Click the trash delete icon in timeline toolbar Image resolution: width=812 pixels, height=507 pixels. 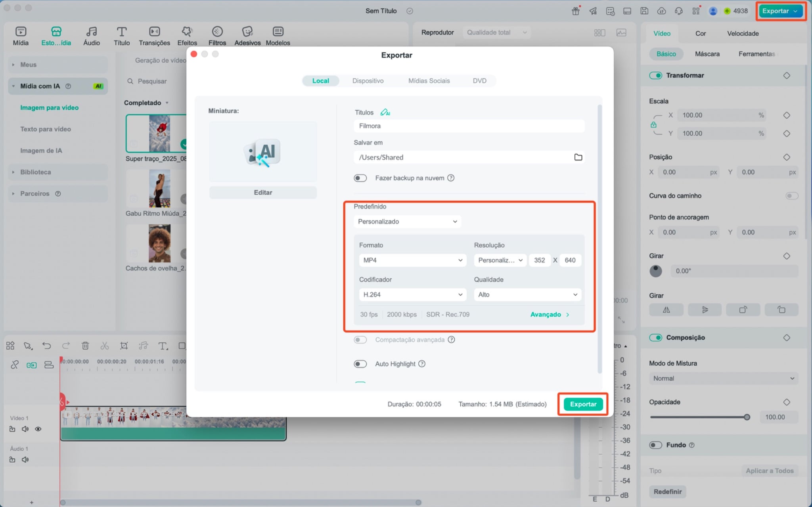85,346
